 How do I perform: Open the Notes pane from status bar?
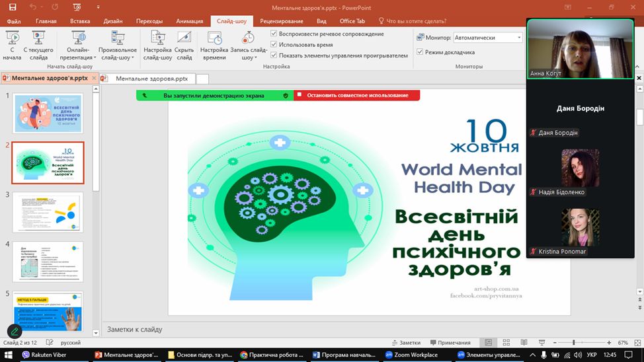(405, 343)
